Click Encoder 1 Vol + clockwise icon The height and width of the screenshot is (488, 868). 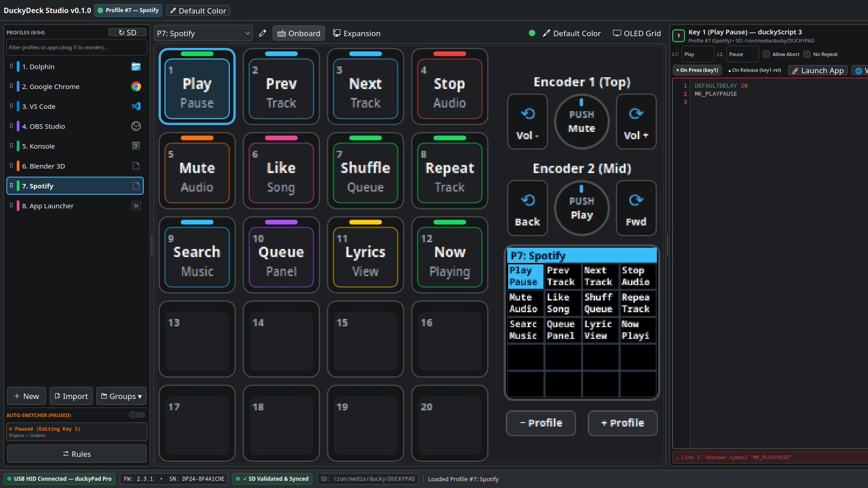636,113
